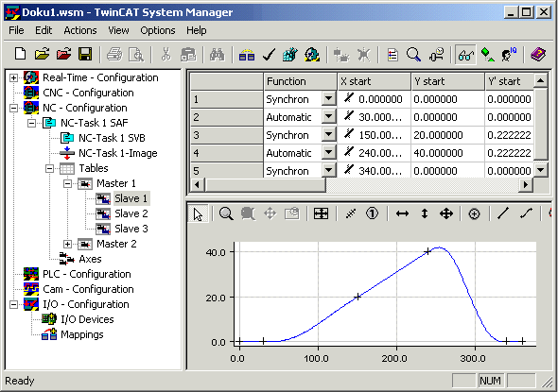Open the Options menu

pos(158,30)
